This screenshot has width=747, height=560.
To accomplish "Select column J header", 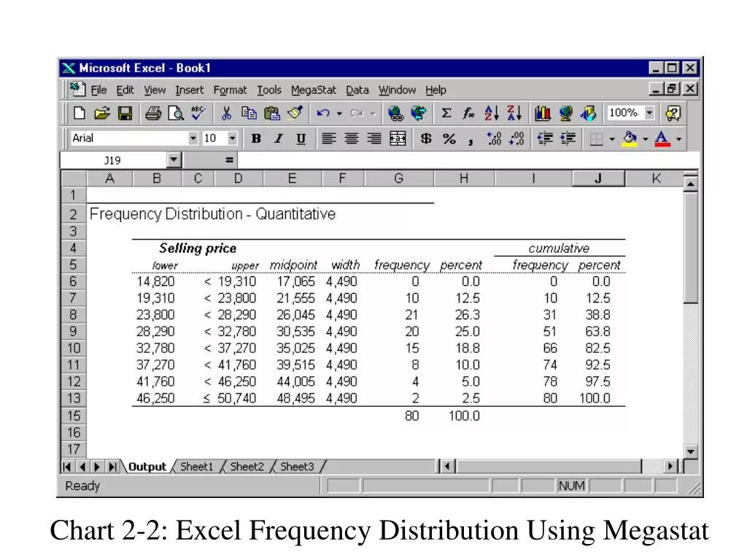I will [598, 179].
